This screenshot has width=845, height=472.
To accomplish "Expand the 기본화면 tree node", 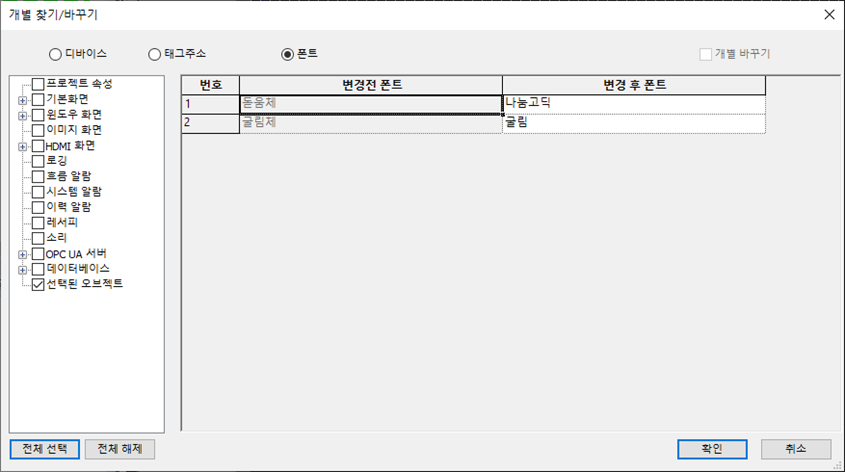I will (22, 100).
